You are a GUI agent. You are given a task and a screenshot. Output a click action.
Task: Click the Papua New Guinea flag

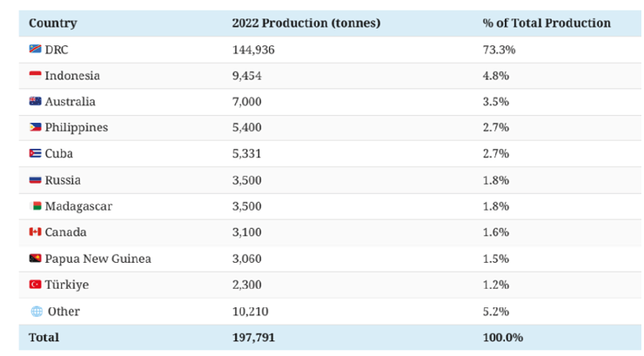(x=35, y=259)
